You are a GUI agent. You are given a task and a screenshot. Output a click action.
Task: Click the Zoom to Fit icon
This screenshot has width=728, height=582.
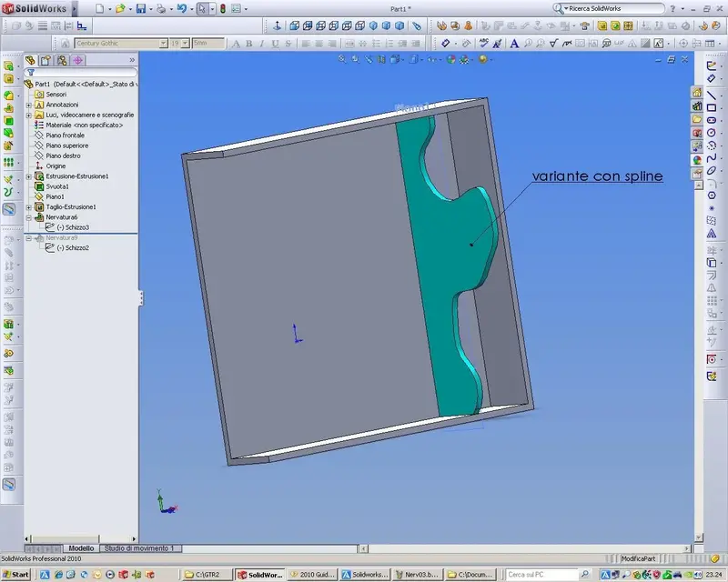point(342,59)
